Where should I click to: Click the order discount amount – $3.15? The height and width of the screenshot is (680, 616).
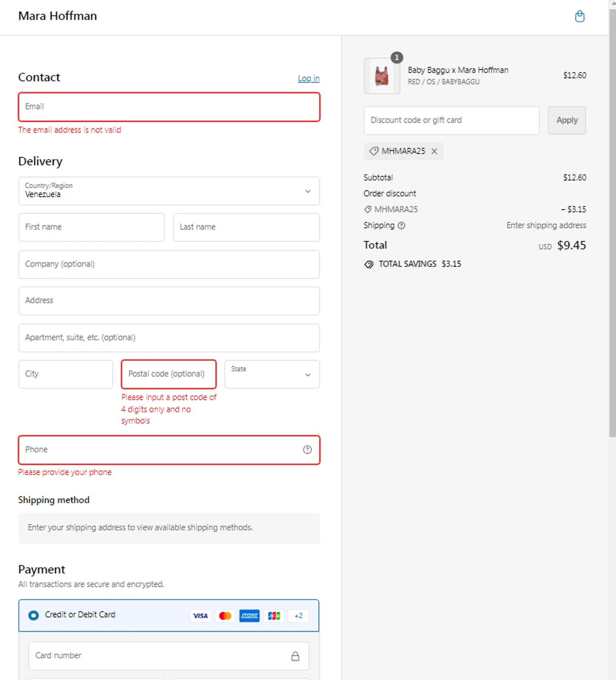(x=573, y=209)
